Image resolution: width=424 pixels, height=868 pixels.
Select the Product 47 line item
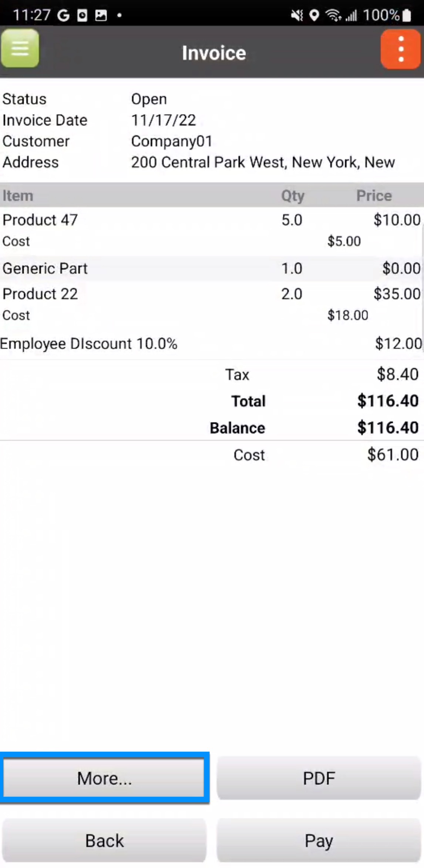40,220
